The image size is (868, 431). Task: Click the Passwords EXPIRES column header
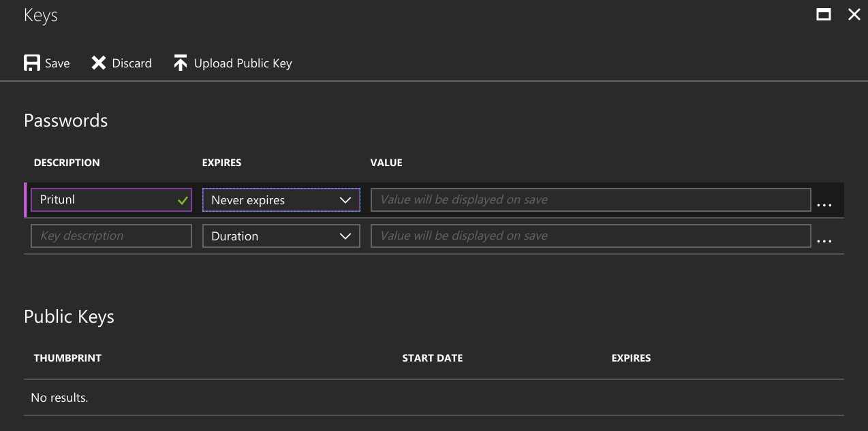[x=221, y=163]
